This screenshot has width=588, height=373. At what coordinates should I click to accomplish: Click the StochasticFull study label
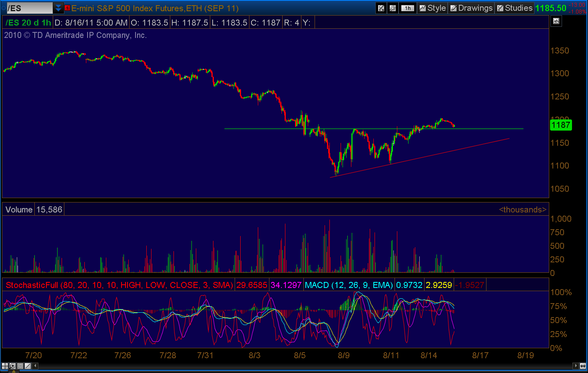[x=119, y=285]
